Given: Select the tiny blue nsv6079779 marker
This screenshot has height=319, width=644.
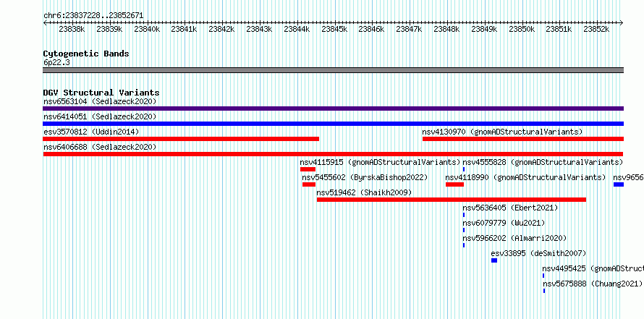Looking at the screenshot, I should [x=464, y=230].
